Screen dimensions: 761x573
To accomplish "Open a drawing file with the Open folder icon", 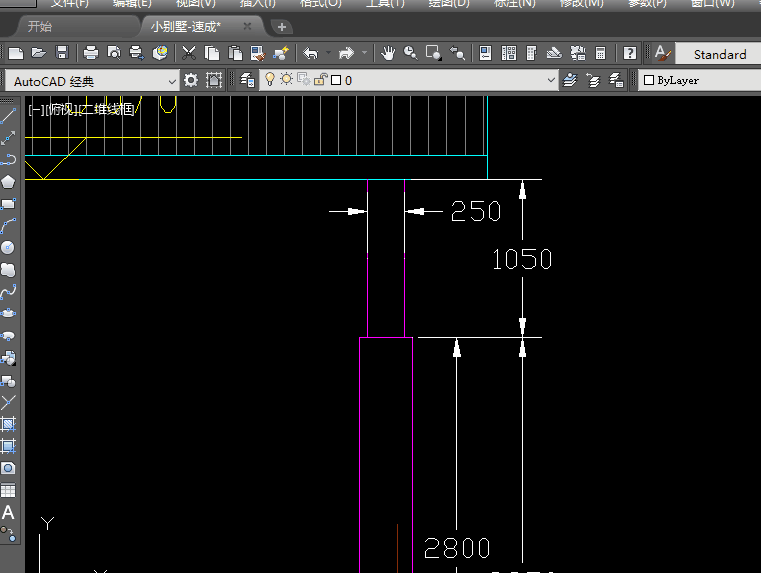I will 39,52.
